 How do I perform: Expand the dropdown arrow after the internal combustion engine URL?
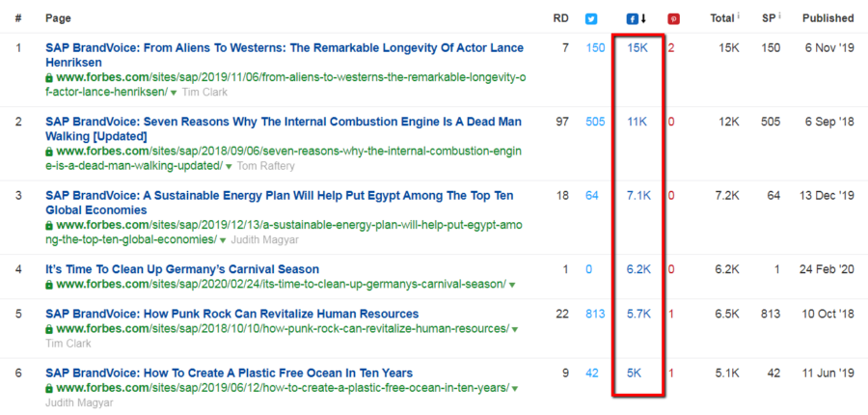click(229, 167)
